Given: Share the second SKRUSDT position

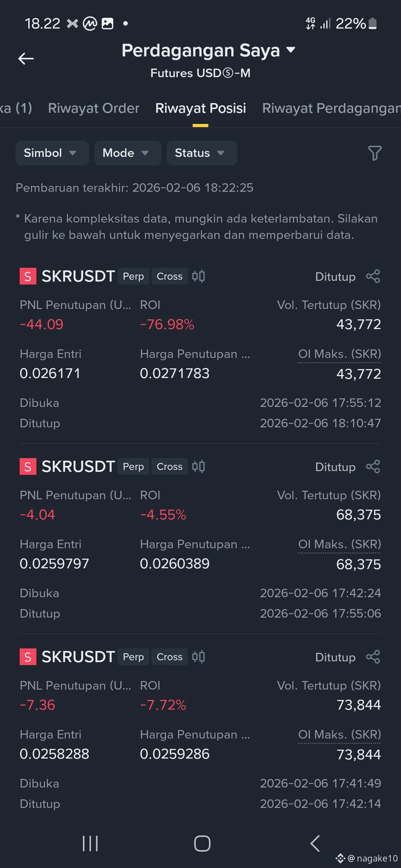Looking at the screenshot, I should [373, 467].
